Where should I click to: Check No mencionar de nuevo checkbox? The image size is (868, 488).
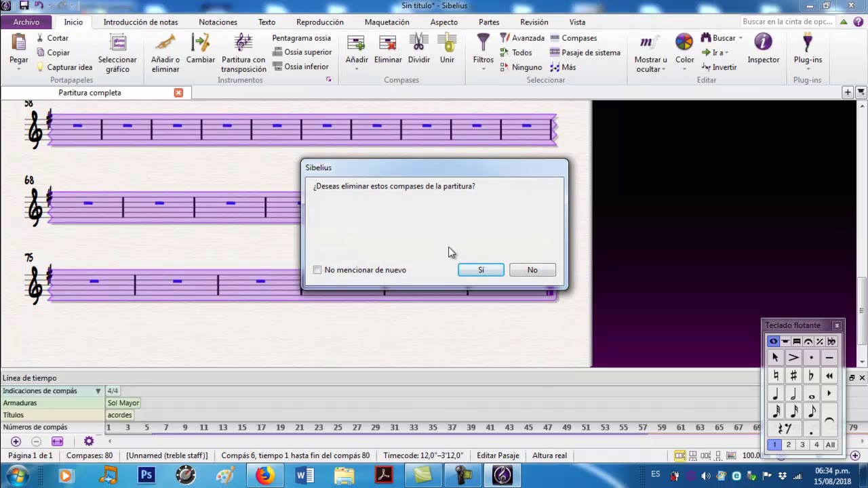pos(317,270)
